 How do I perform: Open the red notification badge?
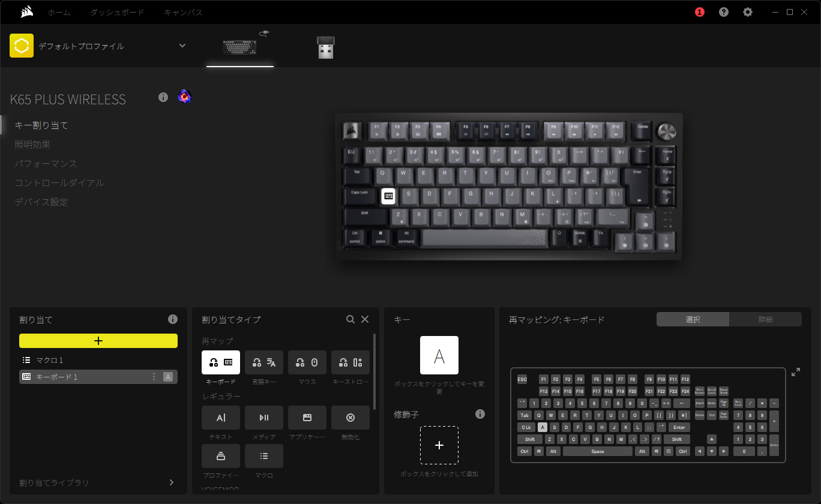pyautogui.click(x=699, y=12)
